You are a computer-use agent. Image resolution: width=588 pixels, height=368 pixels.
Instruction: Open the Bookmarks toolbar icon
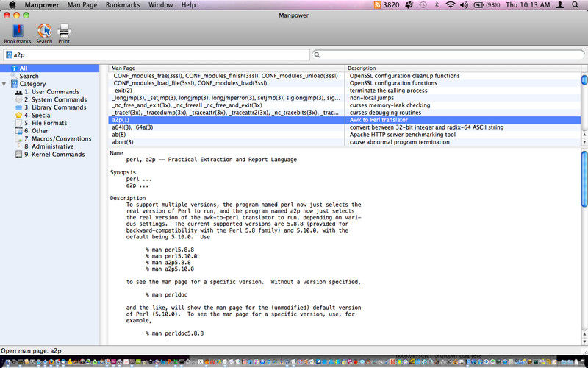point(18,34)
